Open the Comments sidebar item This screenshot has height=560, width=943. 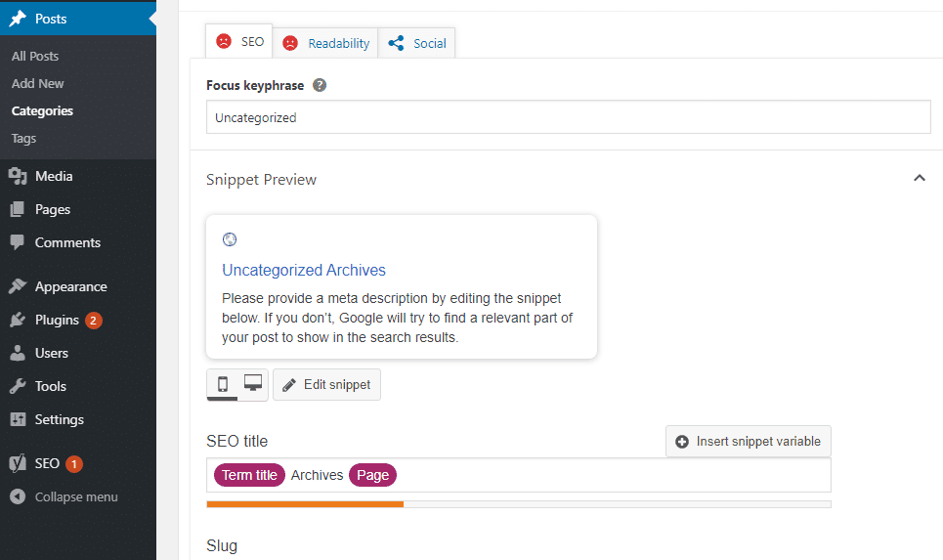(x=67, y=242)
